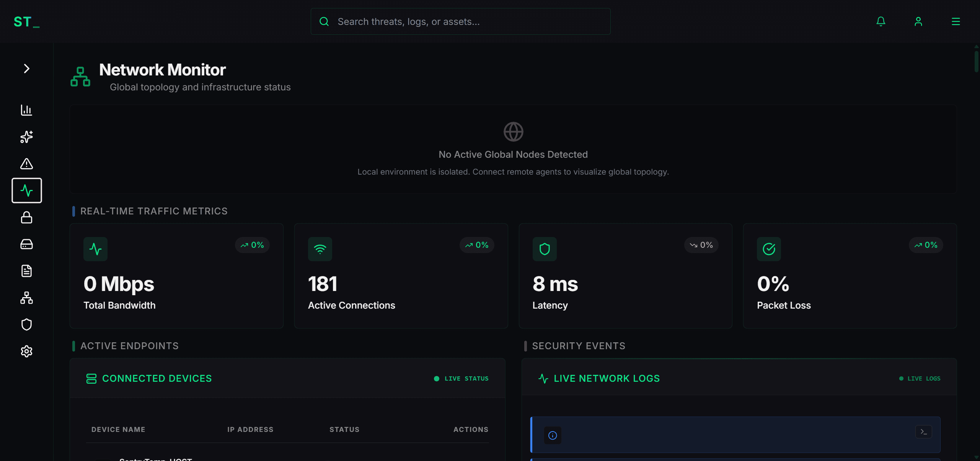Viewport: 980px width, 461px height.
Task: Open the shield sidebar icon
Action: click(26, 324)
